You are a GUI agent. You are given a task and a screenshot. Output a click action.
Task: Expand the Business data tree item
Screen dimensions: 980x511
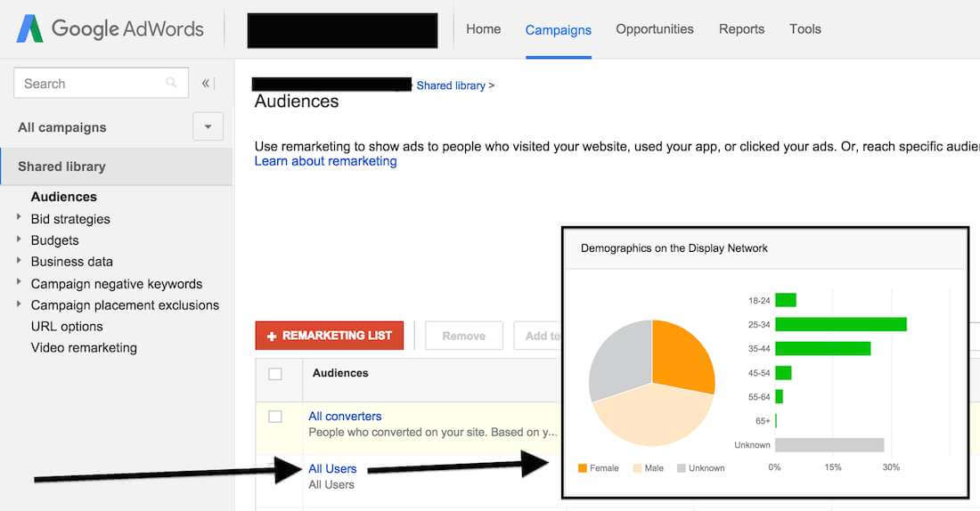(x=19, y=261)
